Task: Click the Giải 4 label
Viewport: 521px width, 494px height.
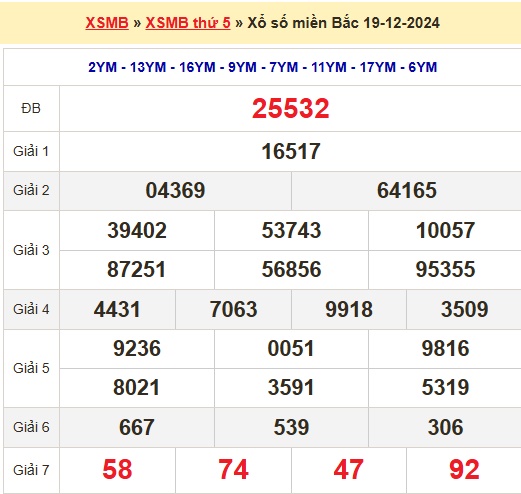Action: click(31, 309)
